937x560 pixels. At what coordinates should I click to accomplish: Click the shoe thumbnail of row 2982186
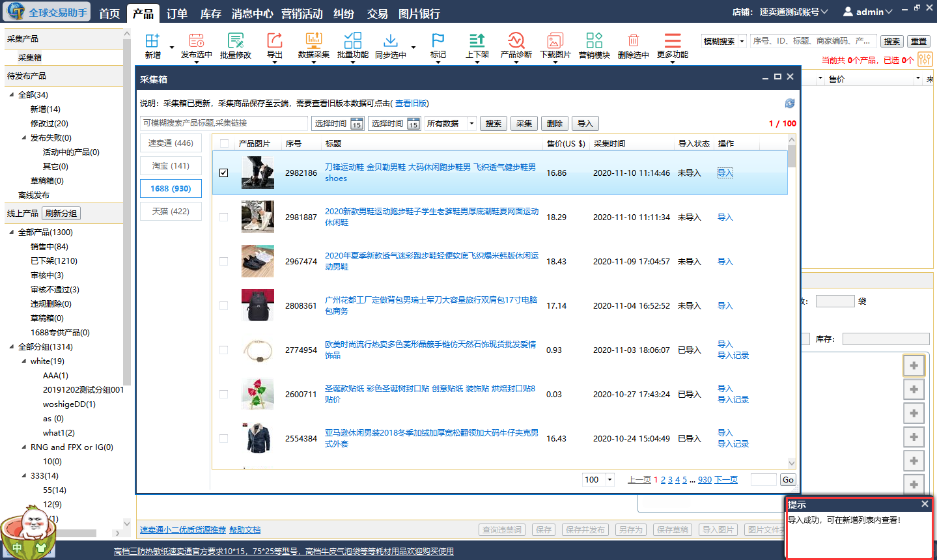257,173
